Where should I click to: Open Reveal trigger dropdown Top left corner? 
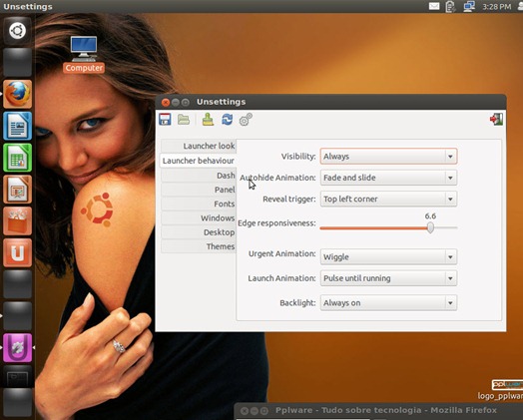pyautogui.click(x=388, y=199)
